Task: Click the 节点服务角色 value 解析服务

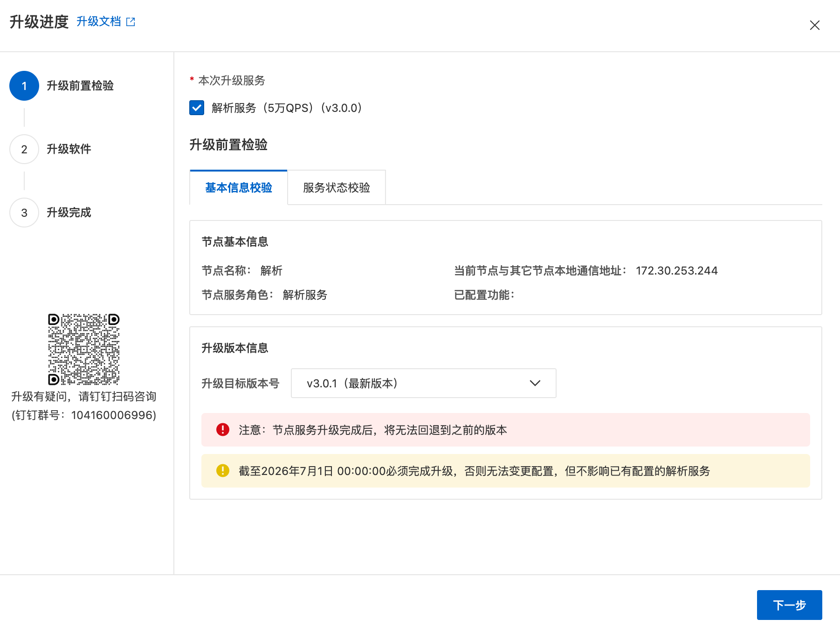Action: click(x=305, y=295)
